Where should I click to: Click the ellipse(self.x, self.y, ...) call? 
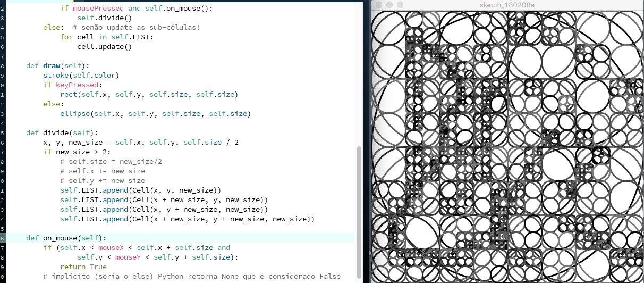[x=155, y=113]
